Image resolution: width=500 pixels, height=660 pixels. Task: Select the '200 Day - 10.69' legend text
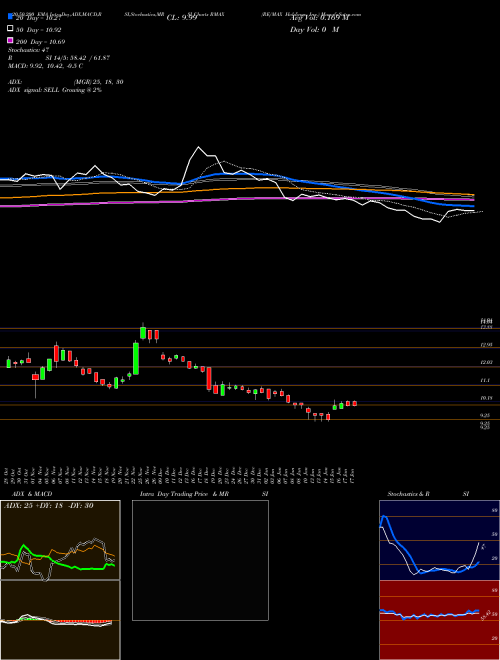click(x=40, y=42)
